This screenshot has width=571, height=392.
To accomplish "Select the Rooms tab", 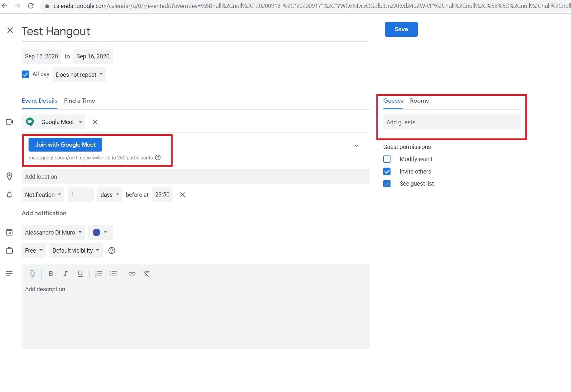I will (x=419, y=101).
